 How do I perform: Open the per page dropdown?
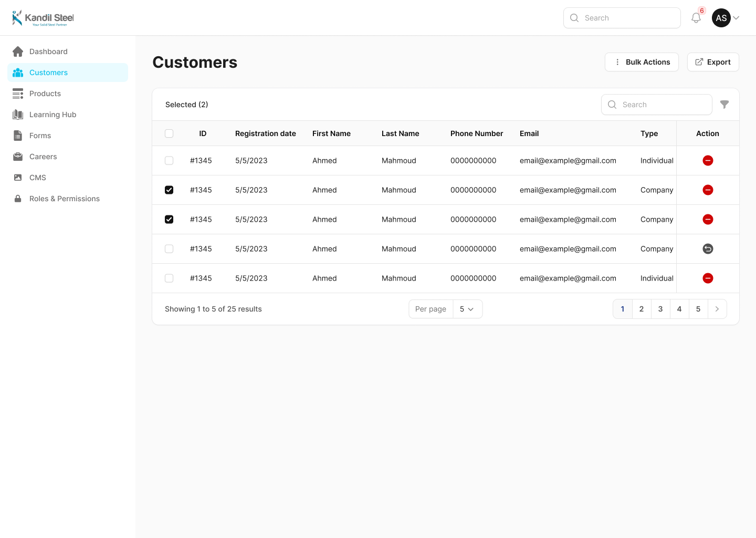pos(467,309)
